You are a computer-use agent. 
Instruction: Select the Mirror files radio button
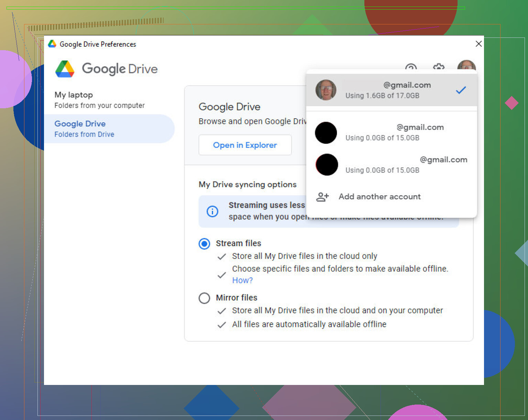pos(204,298)
